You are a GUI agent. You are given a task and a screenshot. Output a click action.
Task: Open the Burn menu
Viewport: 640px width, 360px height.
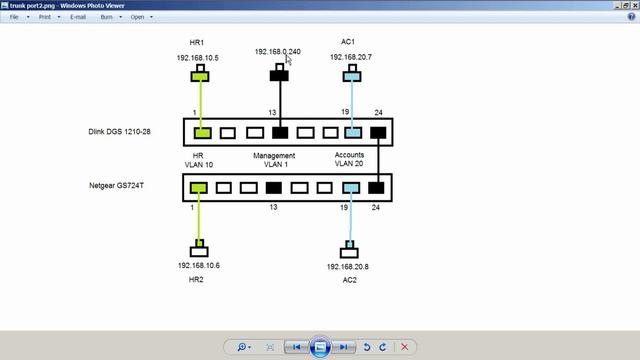pos(106,17)
